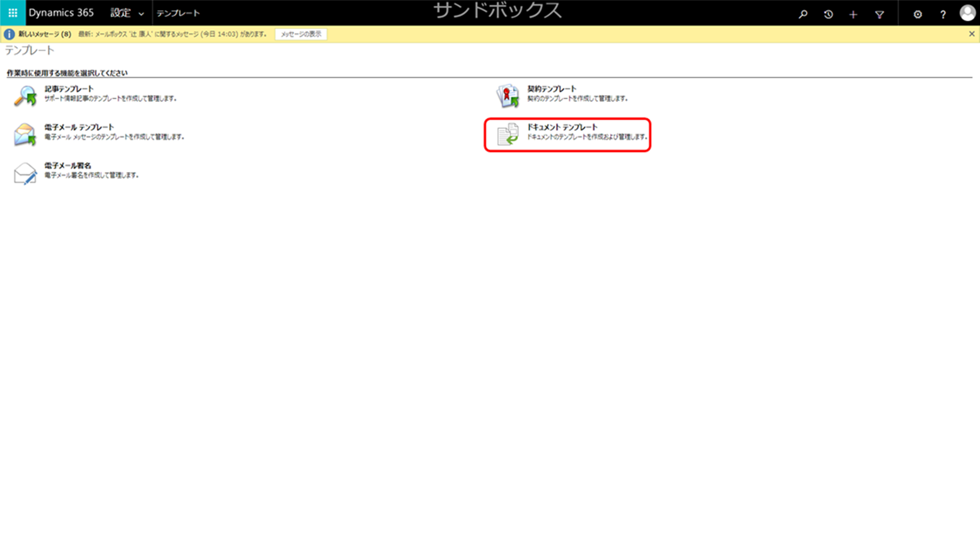Click the 電子メール署名を作成 description text
The height and width of the screenshot is (552, 980).
(91, 176)
